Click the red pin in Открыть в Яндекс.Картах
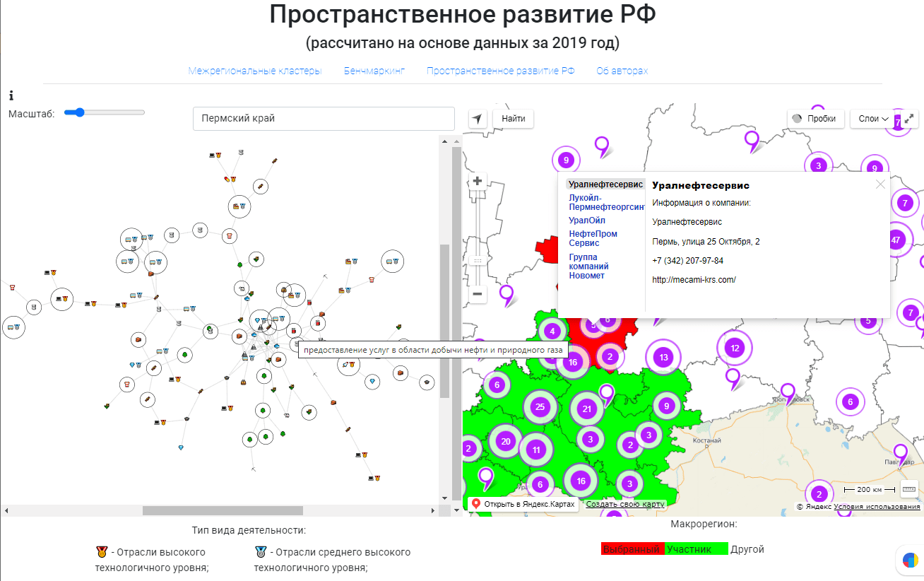 coord(476,504)
